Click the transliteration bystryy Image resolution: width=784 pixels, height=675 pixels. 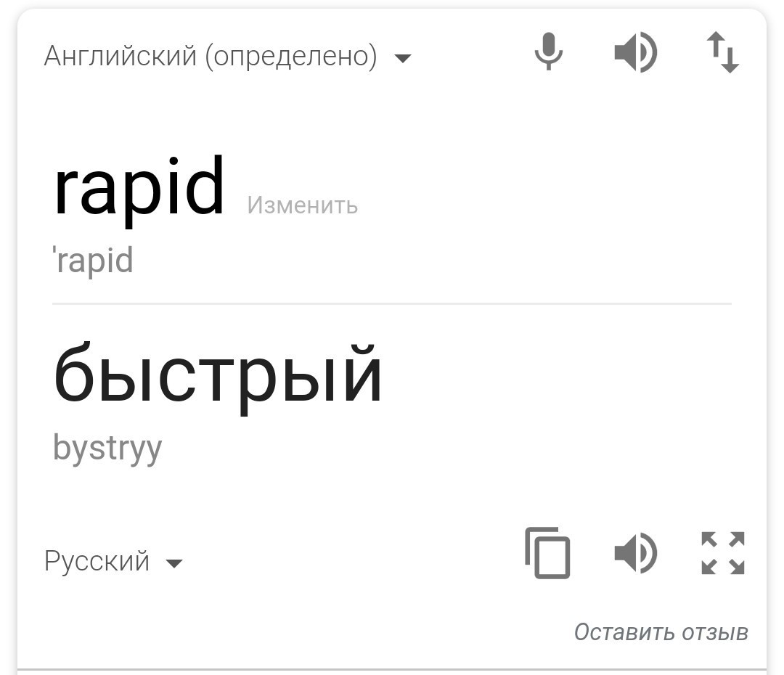(107, 447)
